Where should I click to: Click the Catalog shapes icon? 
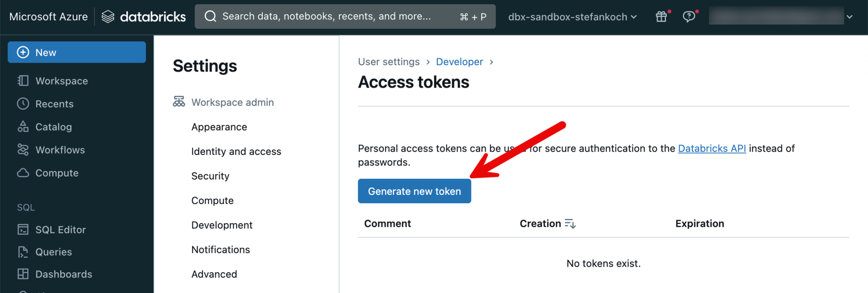point(23,127)
